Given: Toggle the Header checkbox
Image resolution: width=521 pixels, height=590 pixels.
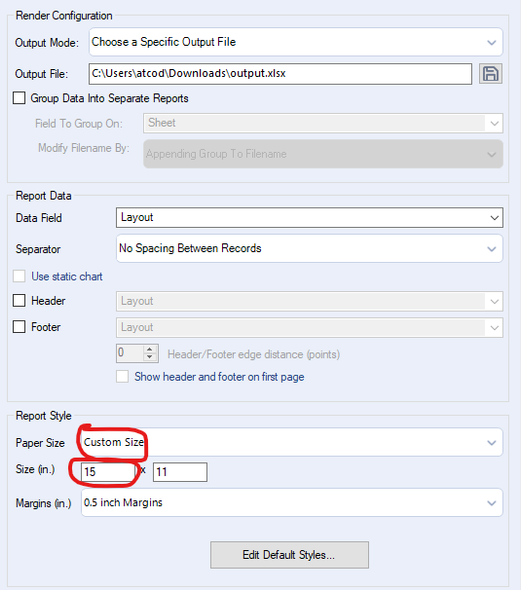Looking at the screenshot, I should 19,301.
